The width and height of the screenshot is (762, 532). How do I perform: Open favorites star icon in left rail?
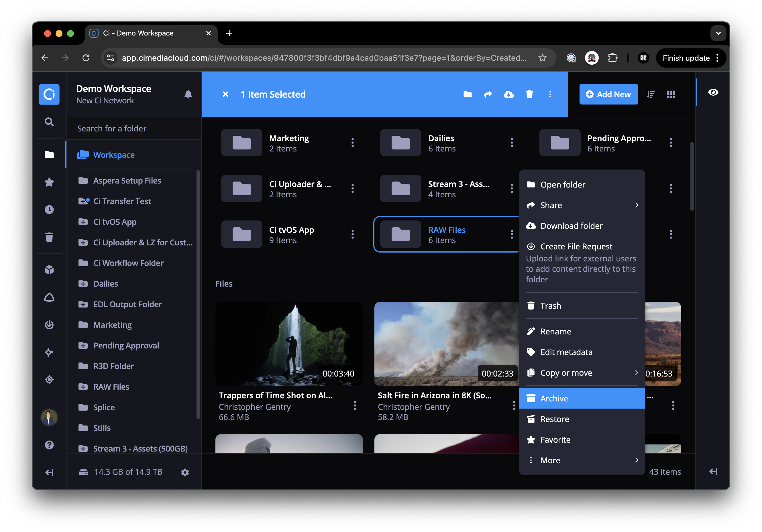(49, 182)
